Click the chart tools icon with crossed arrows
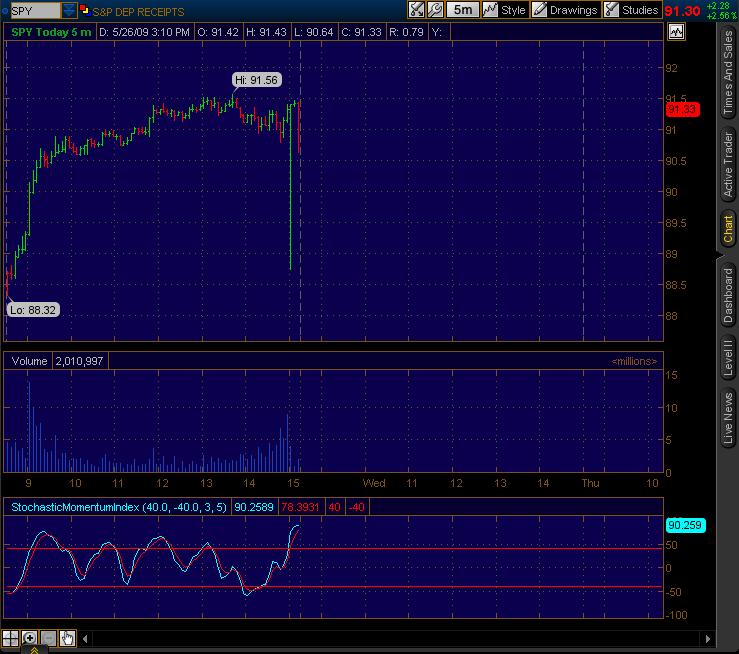Image resolution: width=739 pixels, height=654 pixels. click(x=416, y=10)
